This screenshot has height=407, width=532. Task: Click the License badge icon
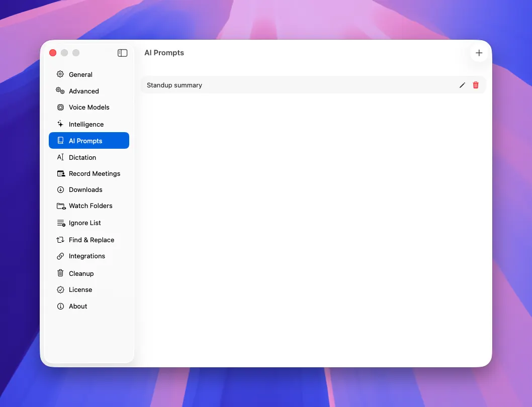point(60,289)
